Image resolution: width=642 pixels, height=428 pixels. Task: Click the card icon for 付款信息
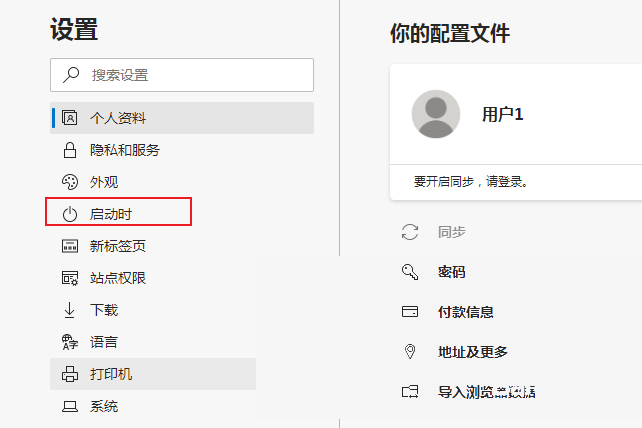point(410,312)
